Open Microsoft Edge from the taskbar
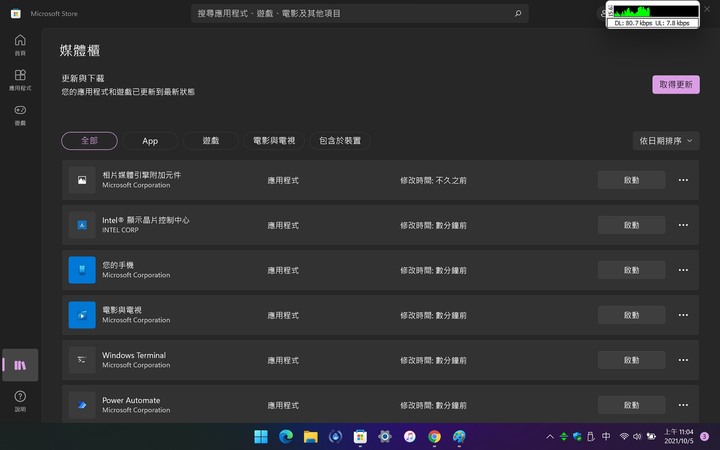This screenshot has height=450, width=720. tap(286, 436)
